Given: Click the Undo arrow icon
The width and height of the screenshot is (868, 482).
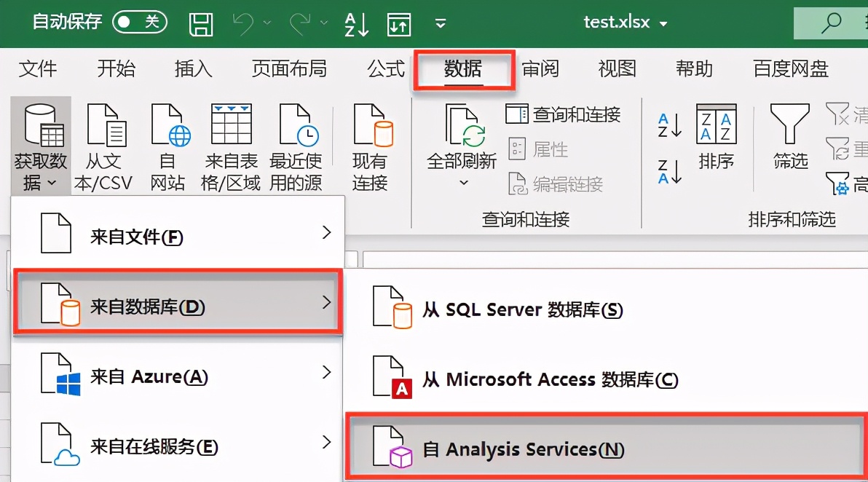Looking at the screenshot, I should coord(243,23).
